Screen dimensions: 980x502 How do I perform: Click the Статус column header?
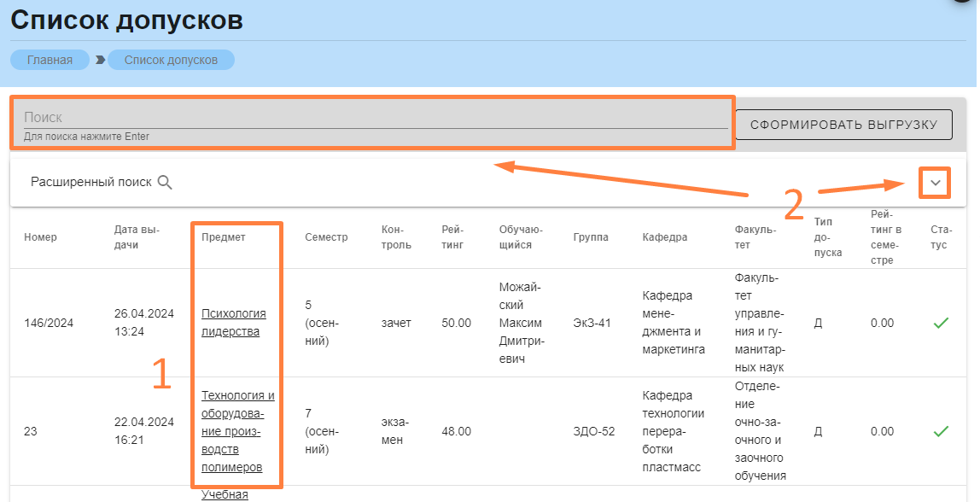point(939,237)
